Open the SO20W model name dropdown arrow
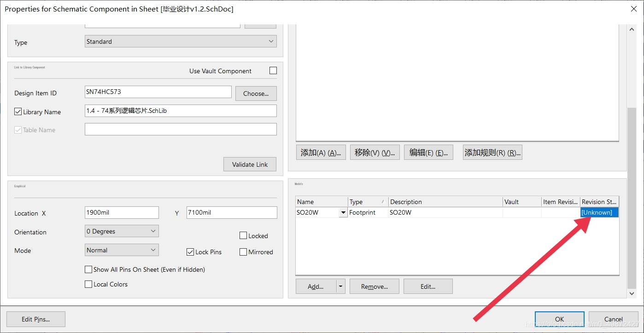644x333 pixels. (x=343, y=213)
